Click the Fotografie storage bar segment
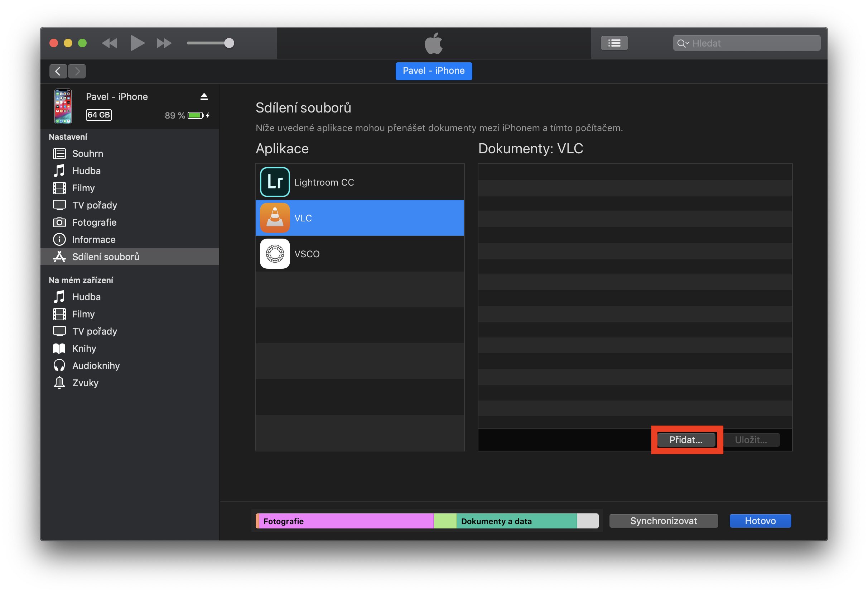Screen dimensions: 868x594 pyautogui.click(x=346, y=521)
